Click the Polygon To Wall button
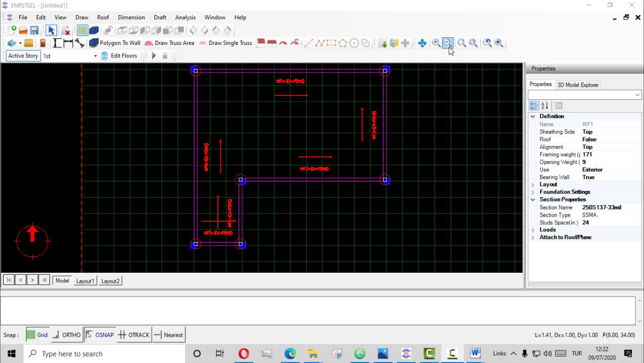The height and width of the screenshot is (363, 644). (x=115, y=43)
